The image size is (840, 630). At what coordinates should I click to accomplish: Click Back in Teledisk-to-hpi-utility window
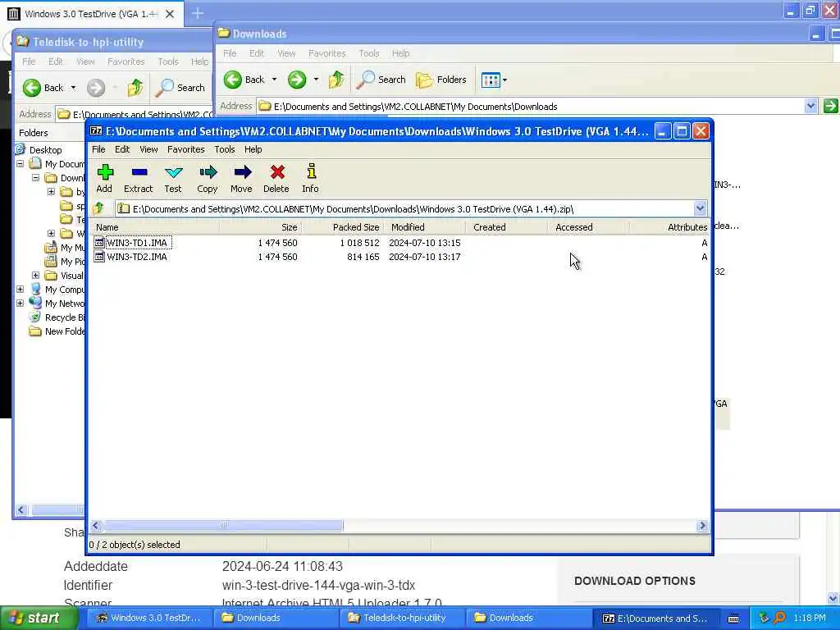(43, 88)
